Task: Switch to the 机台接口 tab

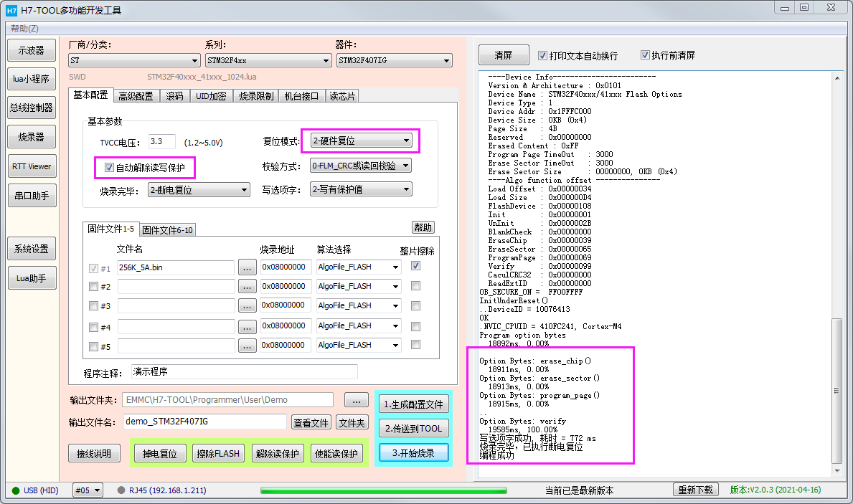Action: coord(301,96)
